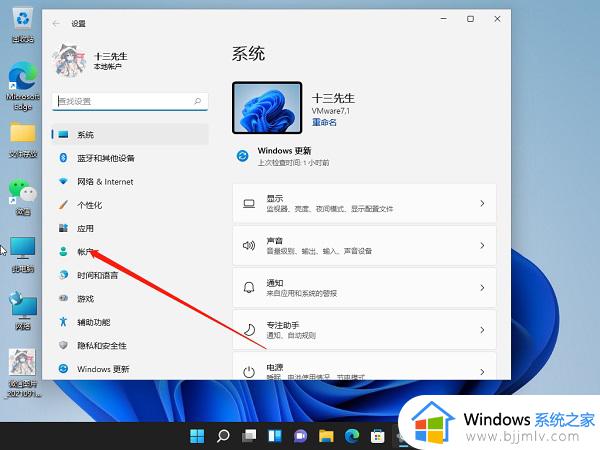The width and height of the screenshot is (600, 450).
Task: Click the display monitor icon
Action: 249,203
